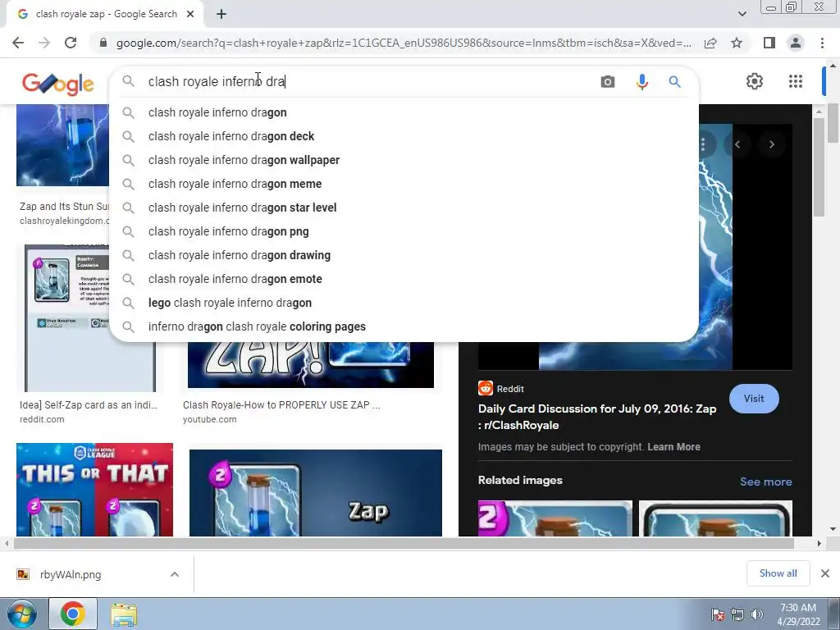
Task: Open the Google apps grid
Action: (x=796, y=81)
